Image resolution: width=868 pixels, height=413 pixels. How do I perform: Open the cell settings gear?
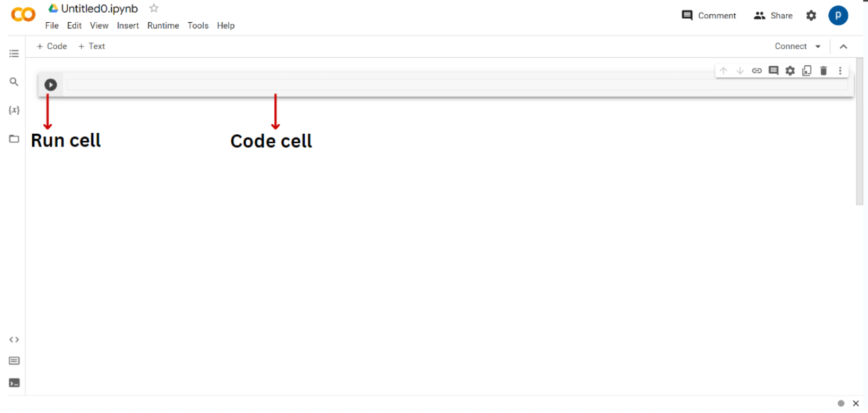pos(790,70)
